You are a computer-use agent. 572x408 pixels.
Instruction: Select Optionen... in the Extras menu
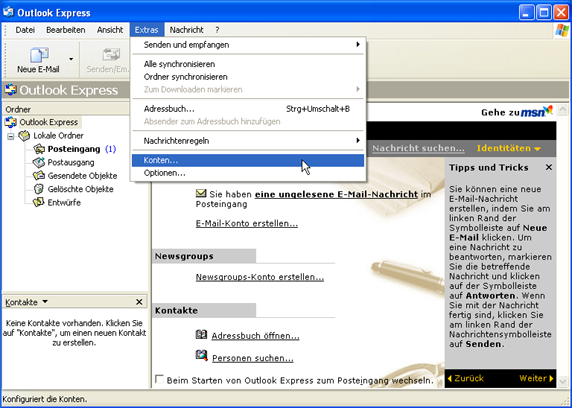248,173
